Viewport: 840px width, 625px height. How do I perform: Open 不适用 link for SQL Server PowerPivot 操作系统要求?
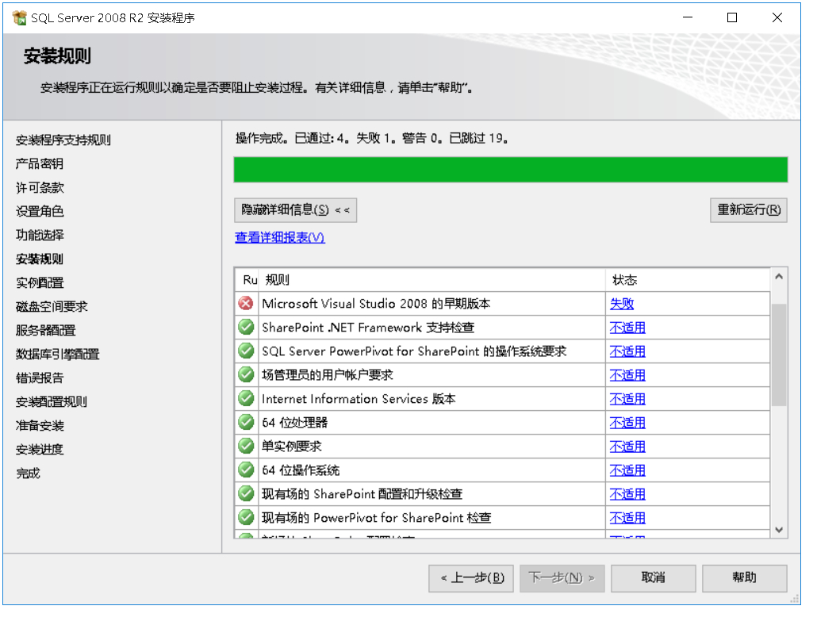tap(627, 351)
